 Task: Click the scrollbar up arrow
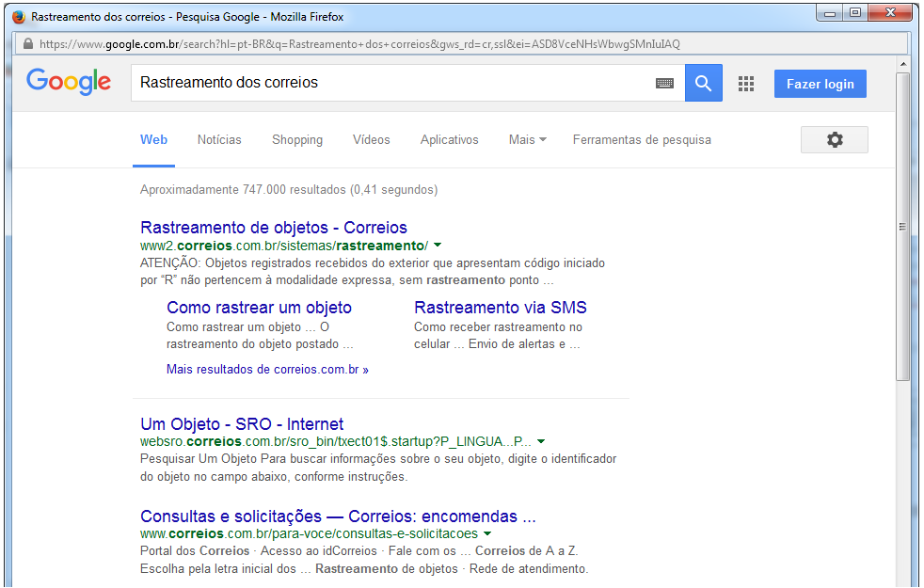pyautogui.click(x=902, y=64)
